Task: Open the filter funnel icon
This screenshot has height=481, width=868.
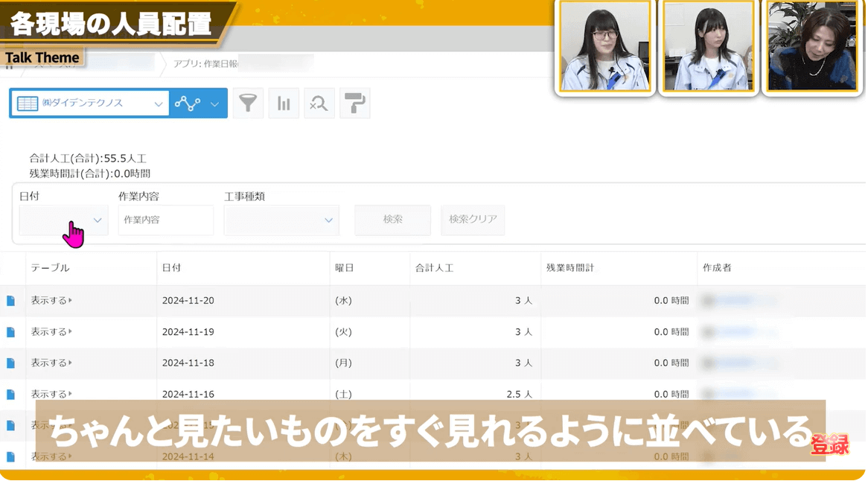Action: pyautogui.click(x=248, y=103)
